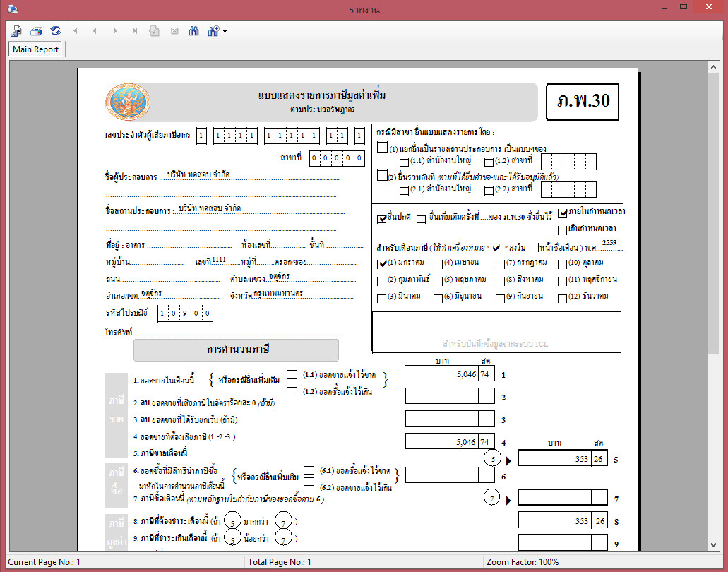This screenshot has height=572, width=728.
Task: Go to last page navigation icon
Action: (x=135, y=31)
